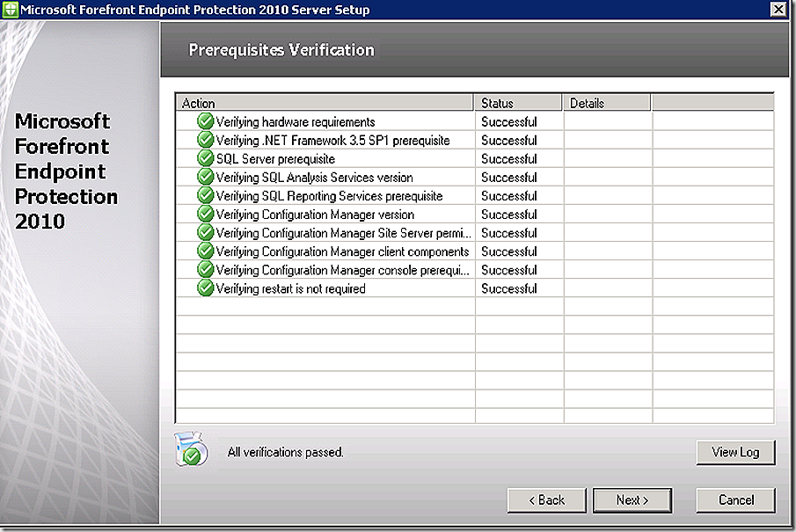Click green check icon beside Site Server permissions row
Image resolution: width=796 pixels, height=532 pixels.
pyautogui.click(x=205, y=232)
